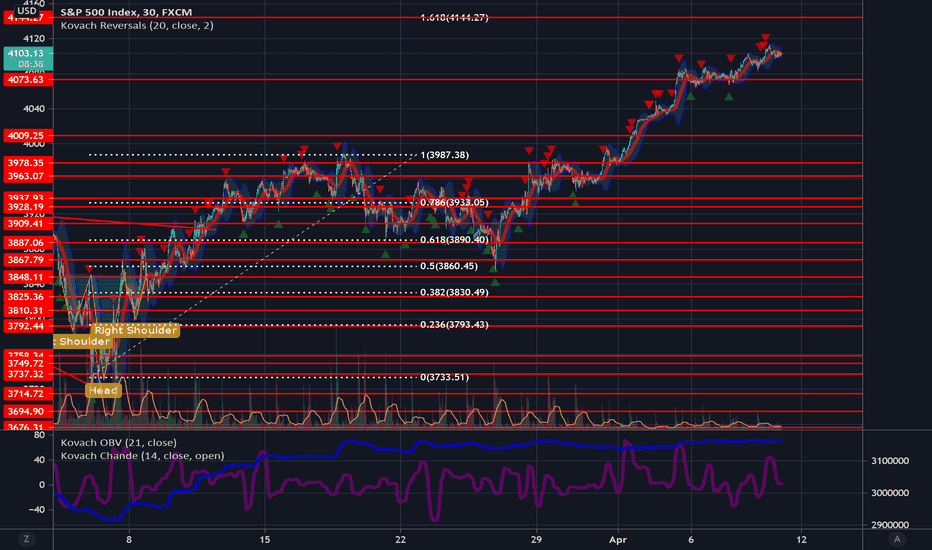Image resolution: width=932 pixels, height=550 pixels.
Task: Click the 3100000 value on OBV axis
Action: pos(890,461)
